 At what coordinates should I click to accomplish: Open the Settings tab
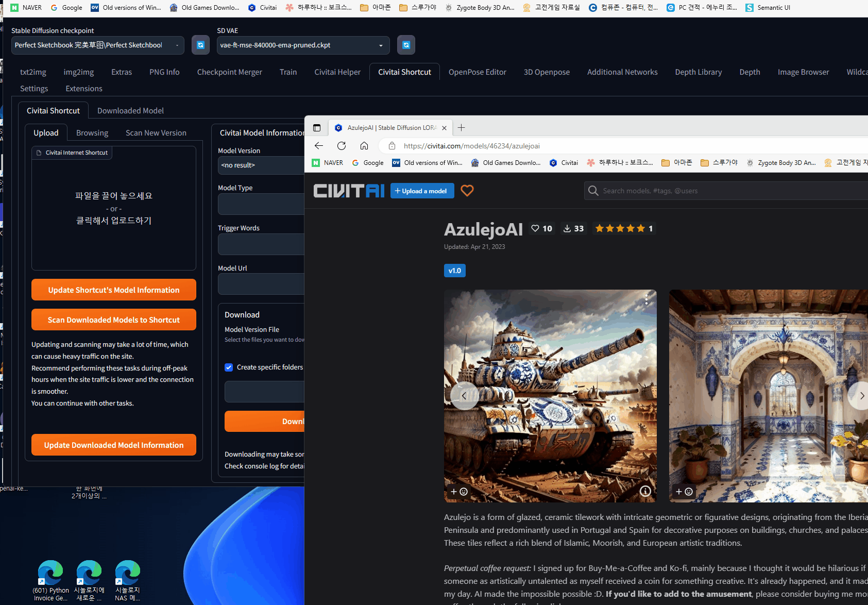pos(34,89)
